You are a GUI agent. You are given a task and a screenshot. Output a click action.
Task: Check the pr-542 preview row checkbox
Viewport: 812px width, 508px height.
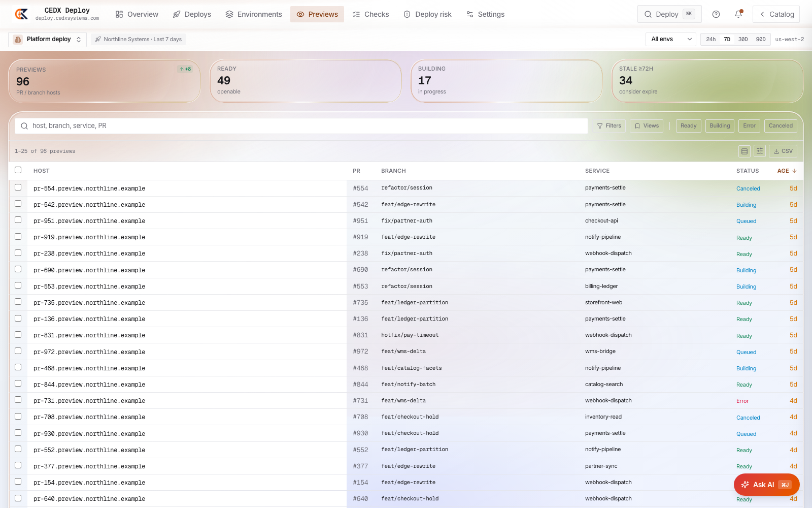18,204
